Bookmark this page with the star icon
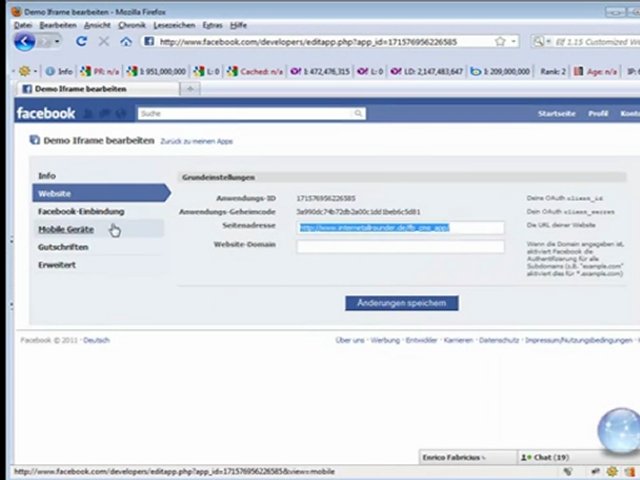The height and width of the screenshot is (480, 640). tap(500, 41)
